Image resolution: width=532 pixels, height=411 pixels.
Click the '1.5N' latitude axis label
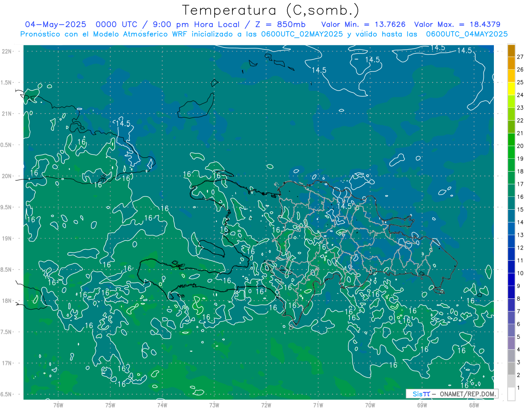click(7, 82)
